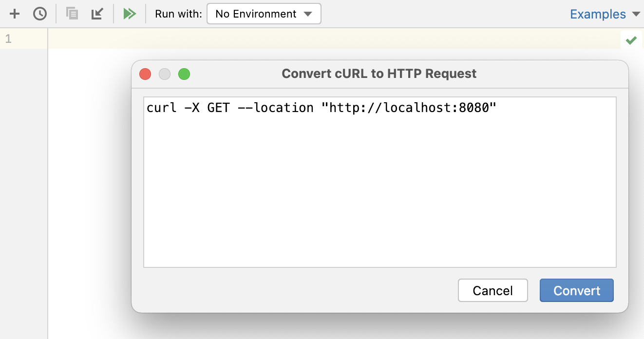Cancel the cURL conversion dialog
Image resolution: width=644 pixels, height=339 pixels.
coord(492,291)
